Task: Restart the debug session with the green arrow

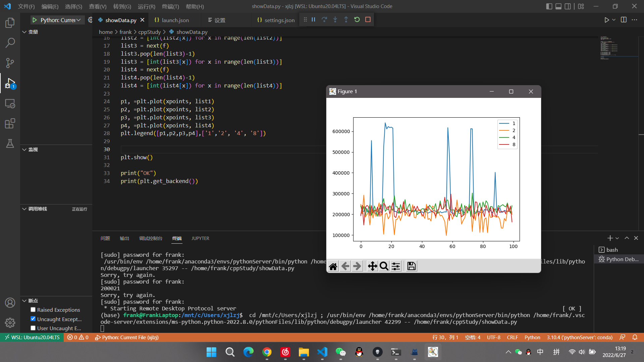Action: (357, 20)
